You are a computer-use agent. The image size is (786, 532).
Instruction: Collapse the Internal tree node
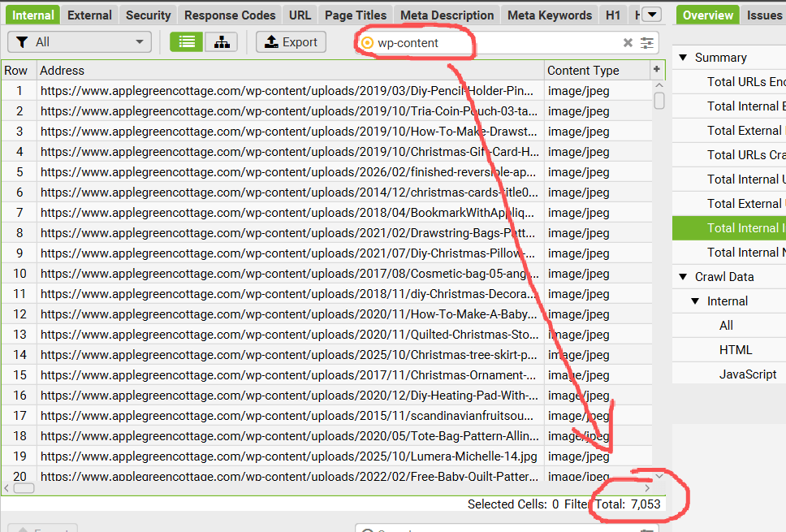[695, 301]
